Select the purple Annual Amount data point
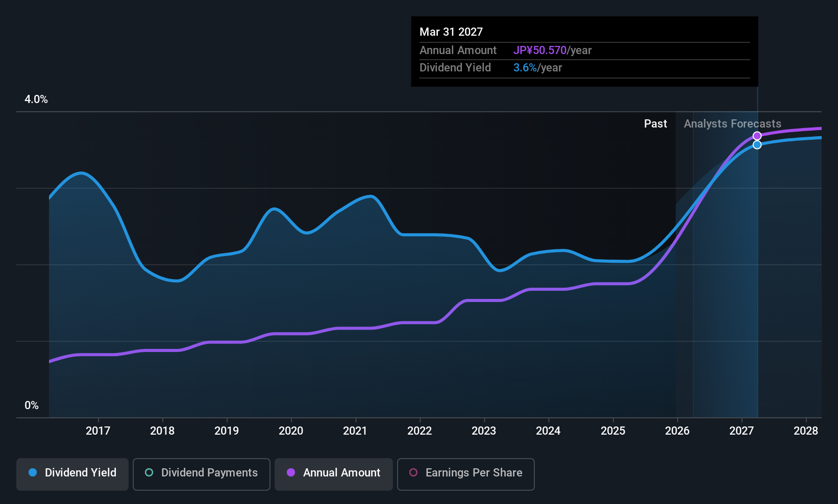The width and height of the screenshot is (838, 504). coord(757,136)
